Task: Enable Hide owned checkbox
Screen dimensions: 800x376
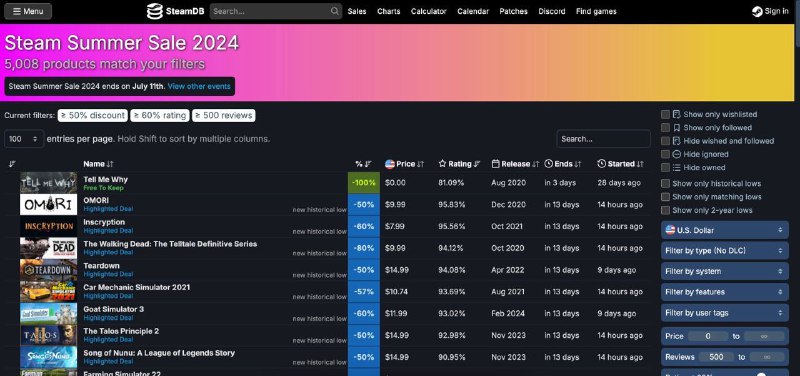Action: tap(665, 167)
